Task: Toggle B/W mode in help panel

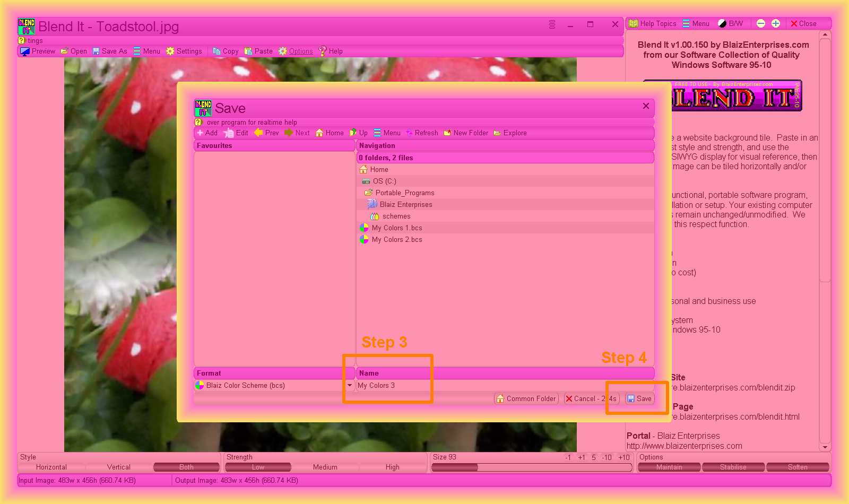Action: pos(731,24)
